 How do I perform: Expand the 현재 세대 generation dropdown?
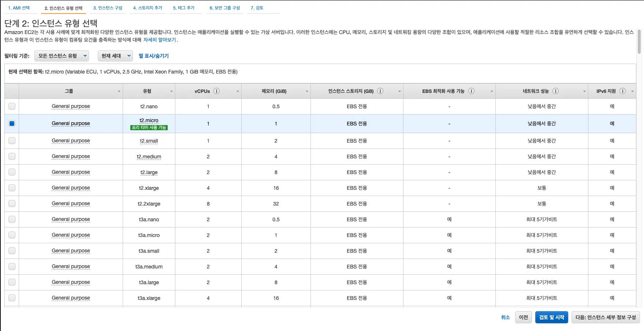pos(115,56)
